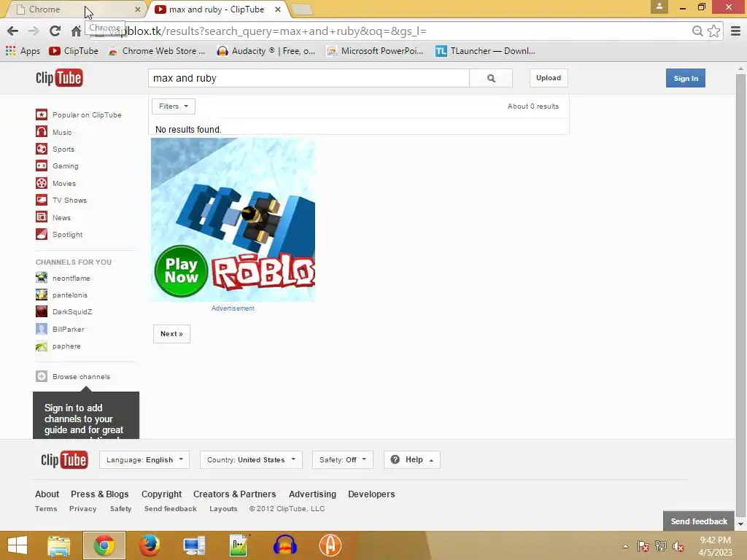The width and height of the screenshot is (747, 560).
Task: Open pantelonis channel avatar
Action: pos(42,295)
